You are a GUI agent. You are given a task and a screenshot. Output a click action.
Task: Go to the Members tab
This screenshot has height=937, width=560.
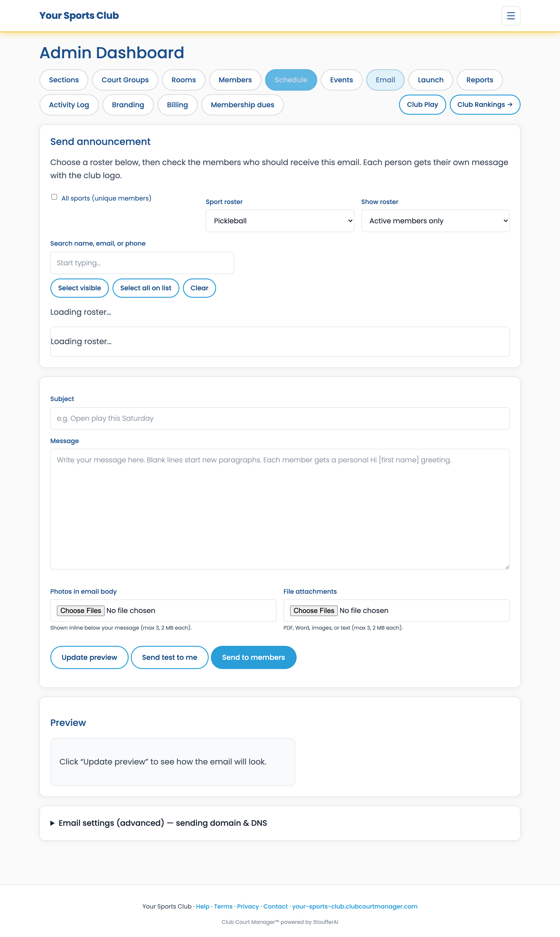point(235,80)
